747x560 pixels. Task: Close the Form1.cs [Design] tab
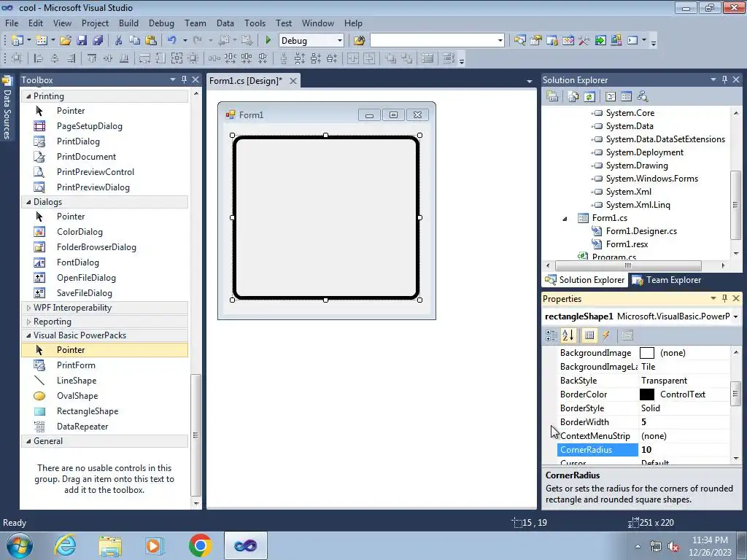click(x=293, y=80)
